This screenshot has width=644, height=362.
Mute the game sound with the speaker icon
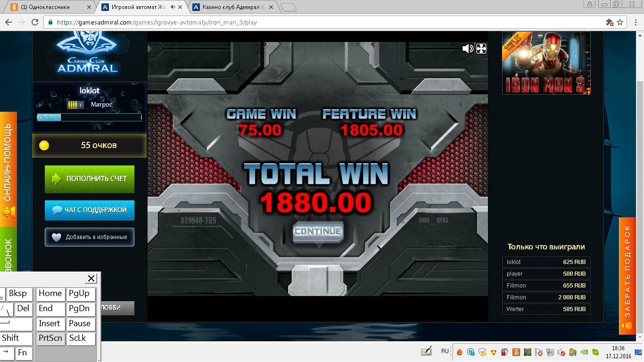click(468, 49)
